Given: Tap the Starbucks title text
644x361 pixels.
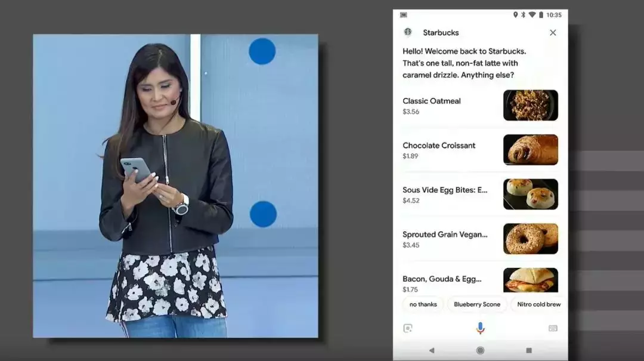Looking at the screenshot, I should point(441,32).
